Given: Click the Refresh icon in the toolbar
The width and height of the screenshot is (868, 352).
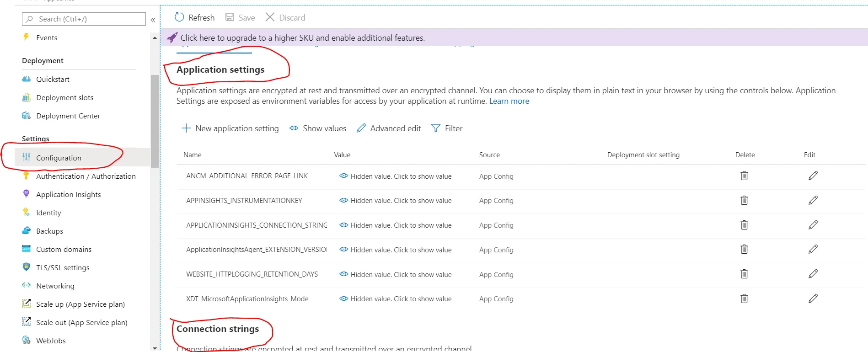Looking at the screenshot, I should pos(179,17).
